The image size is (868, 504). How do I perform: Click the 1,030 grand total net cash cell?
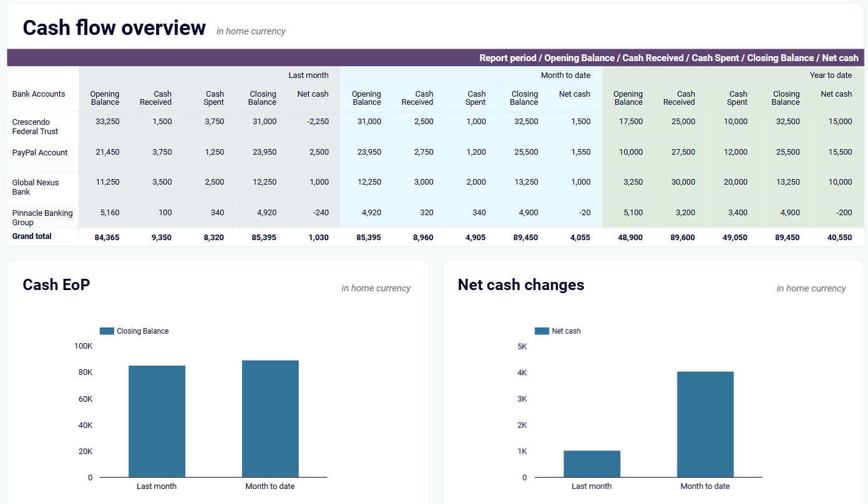click(318, 238)
